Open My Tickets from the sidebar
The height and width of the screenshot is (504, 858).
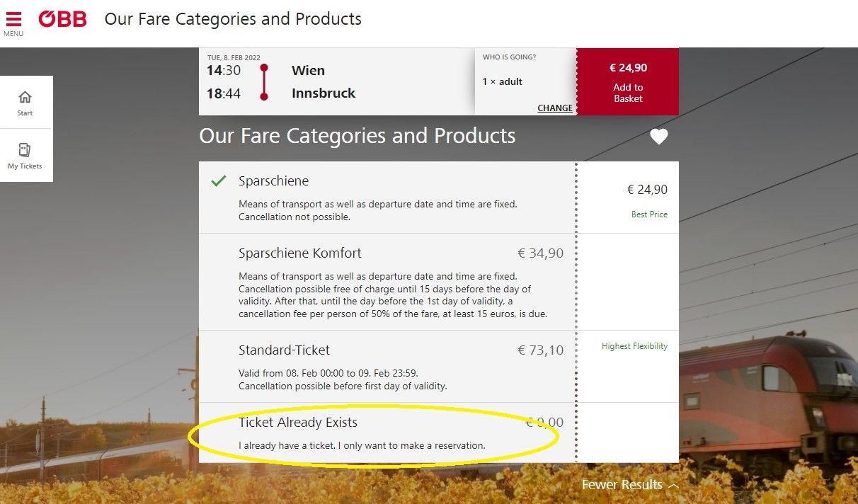(x=25, y=155)
